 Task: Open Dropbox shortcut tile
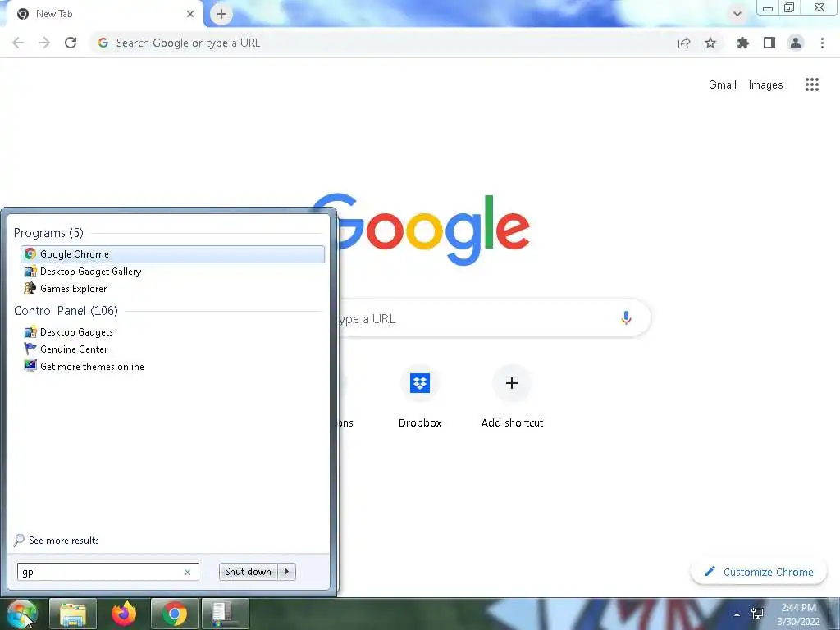pyautogui.click(x=420, y=396)
